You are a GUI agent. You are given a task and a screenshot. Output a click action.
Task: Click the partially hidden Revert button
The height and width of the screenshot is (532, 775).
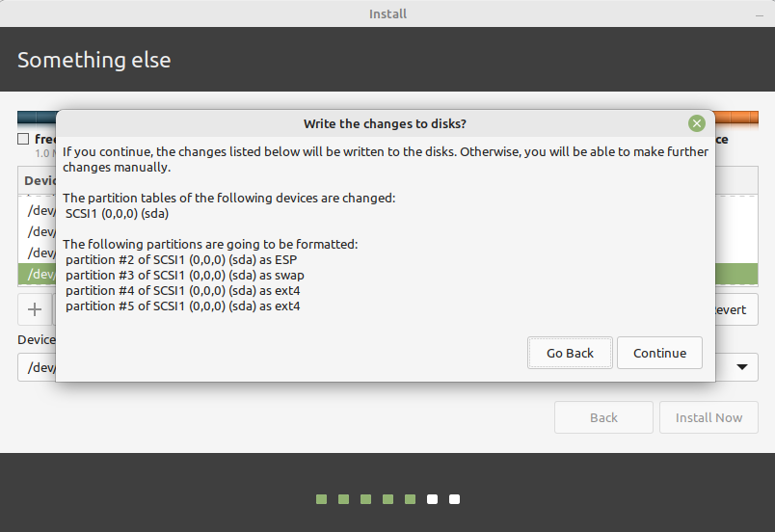(x=736, y=309)
